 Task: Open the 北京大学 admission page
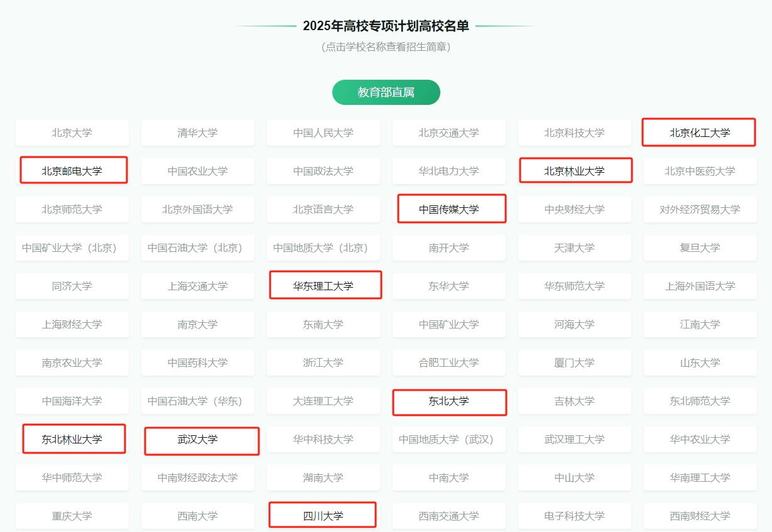tap(72, 133)
